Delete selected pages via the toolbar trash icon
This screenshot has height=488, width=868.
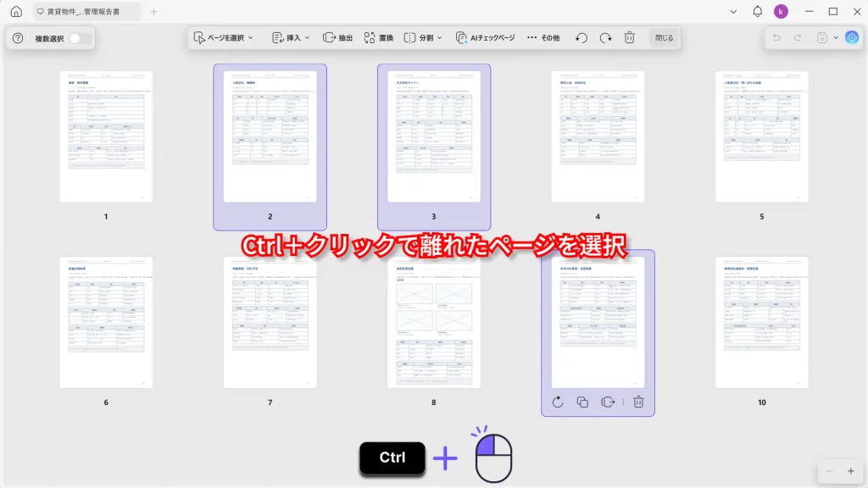point(630,37)
